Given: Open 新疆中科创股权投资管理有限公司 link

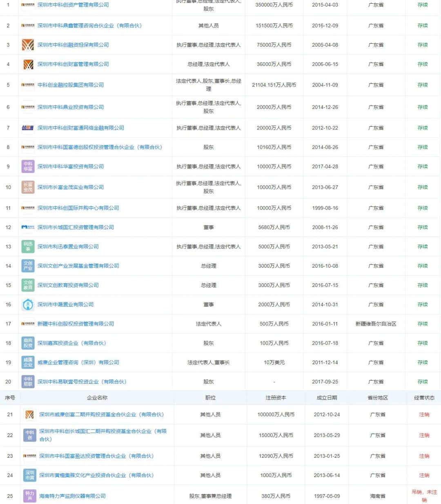Looking at the screenshot, I should (x=76, y=324).
